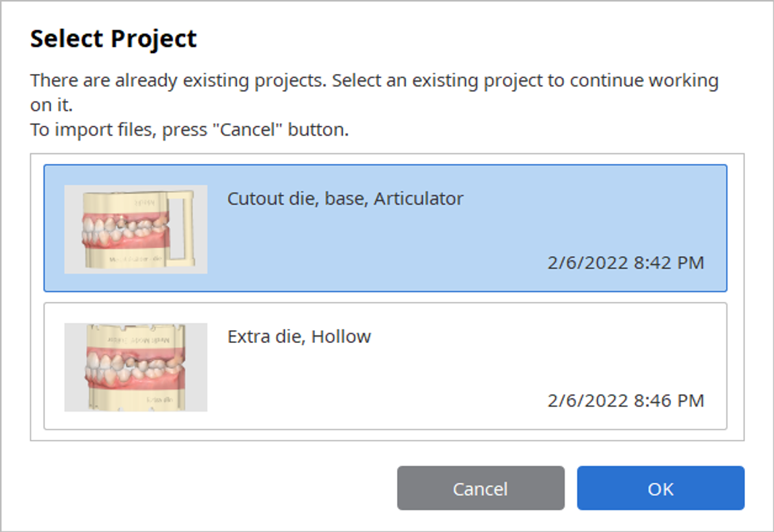Click the 2/6/2022 8:46 PM timestamp
The image size is (774, 532).
[x=625, y=401]
